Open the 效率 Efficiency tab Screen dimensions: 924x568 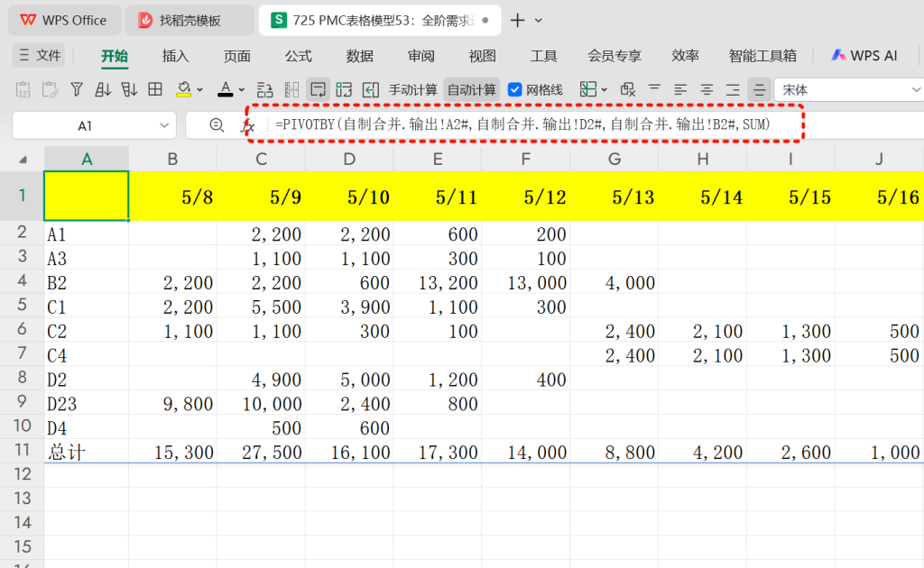685,56
